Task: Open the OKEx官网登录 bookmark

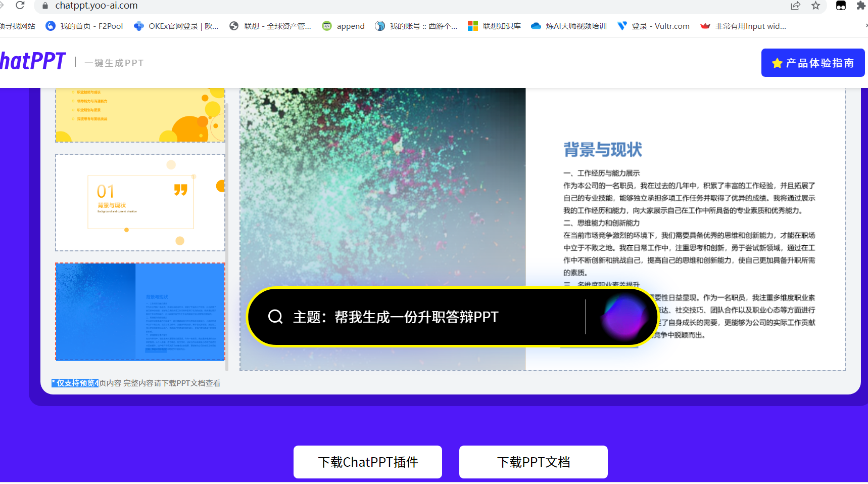Action: [x=176, y=26]
